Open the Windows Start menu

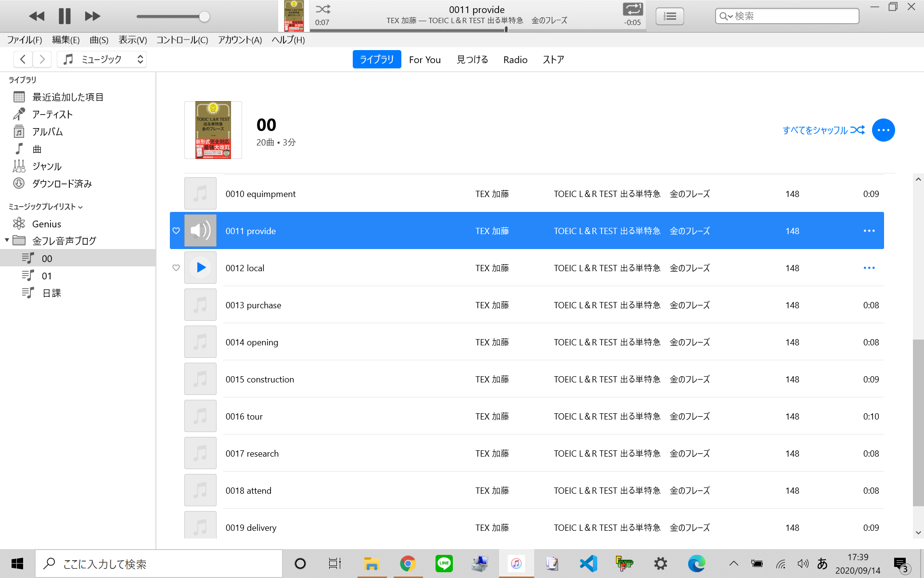(17, 564)
